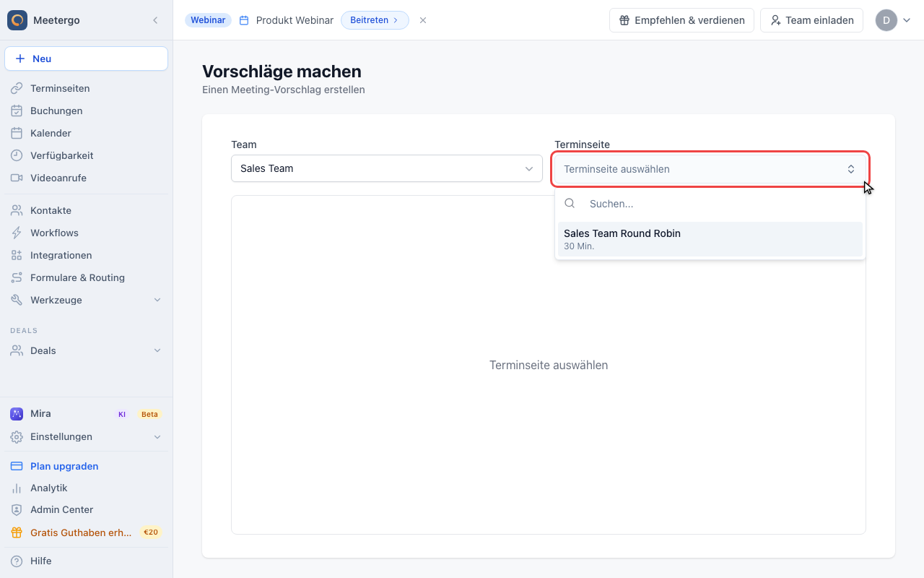Click Empfehlen & verdienen button

click(x=682, y=20)
